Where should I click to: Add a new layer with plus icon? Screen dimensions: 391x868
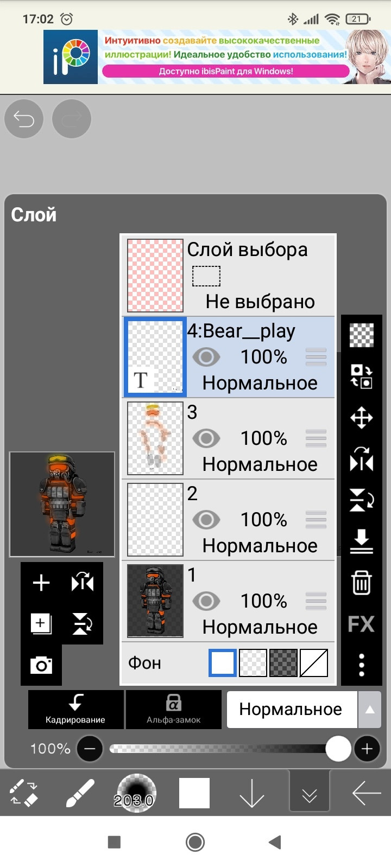41,583
